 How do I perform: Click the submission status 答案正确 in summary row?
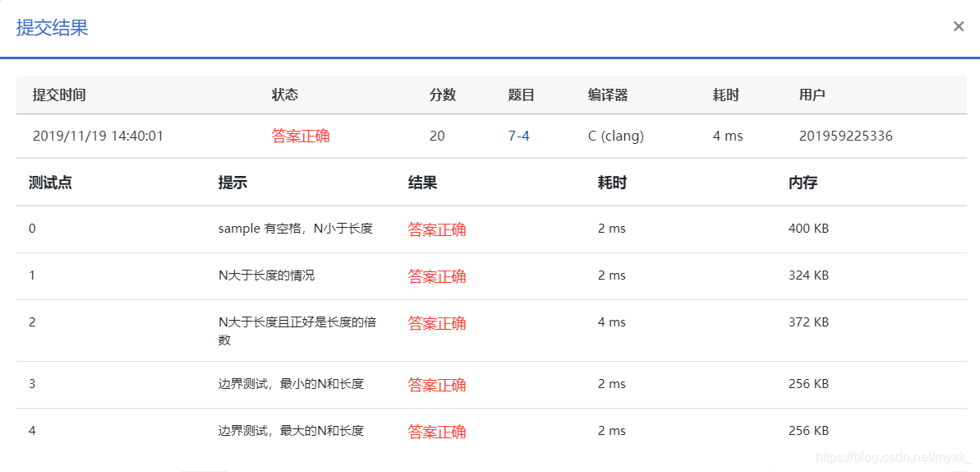[x=301, y=136]
